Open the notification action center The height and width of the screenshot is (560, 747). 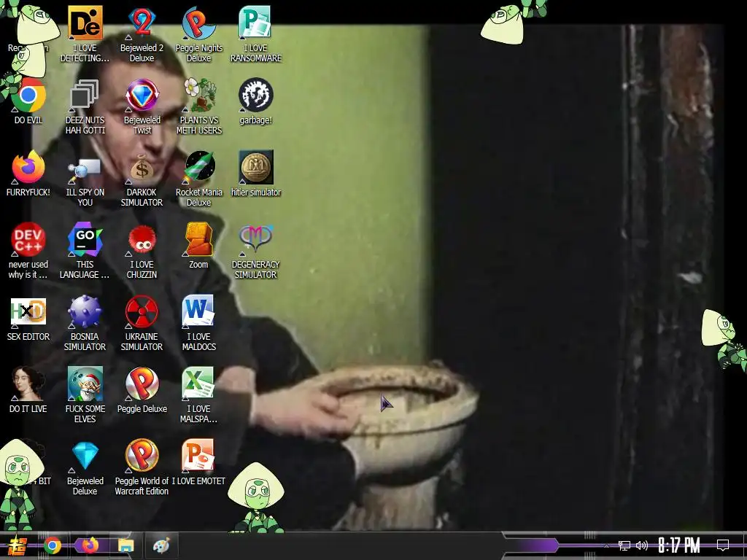pyautogui.click(x=723, y=545)
